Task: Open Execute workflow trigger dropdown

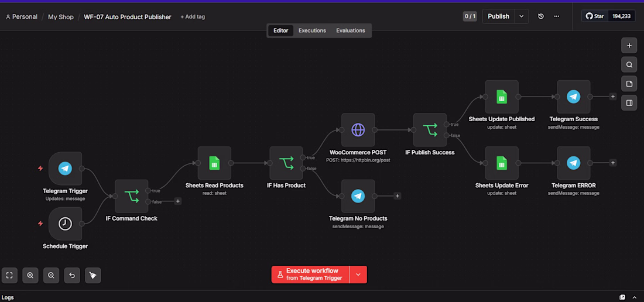Action: click(358, 274)
